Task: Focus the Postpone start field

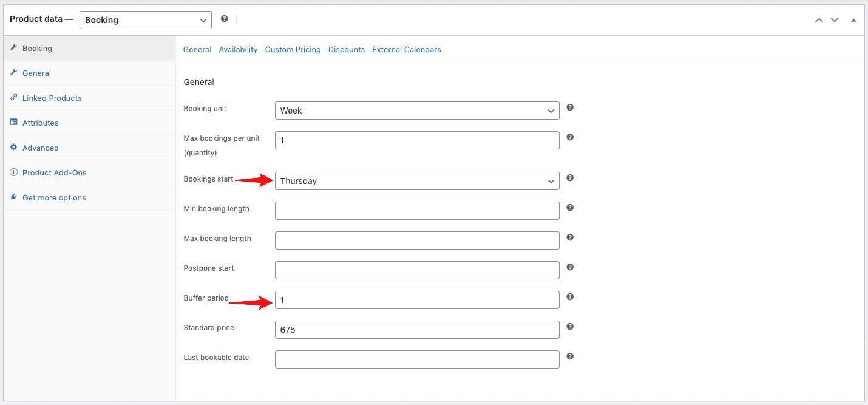Action: (417, 270)
